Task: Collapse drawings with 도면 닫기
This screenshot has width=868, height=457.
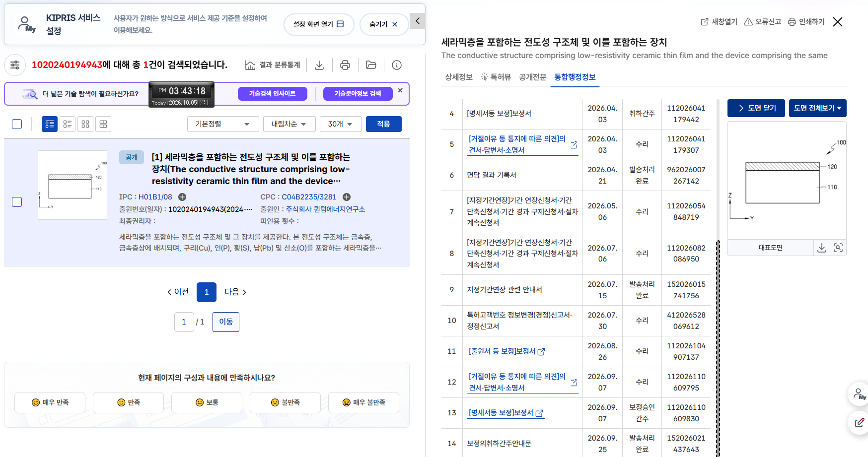Action: pos(756,108)
